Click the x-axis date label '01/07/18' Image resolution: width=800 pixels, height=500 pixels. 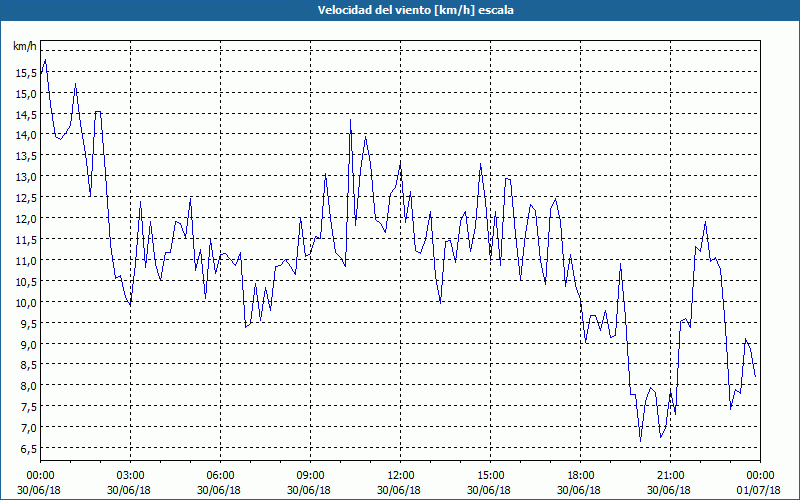(759, 490)
